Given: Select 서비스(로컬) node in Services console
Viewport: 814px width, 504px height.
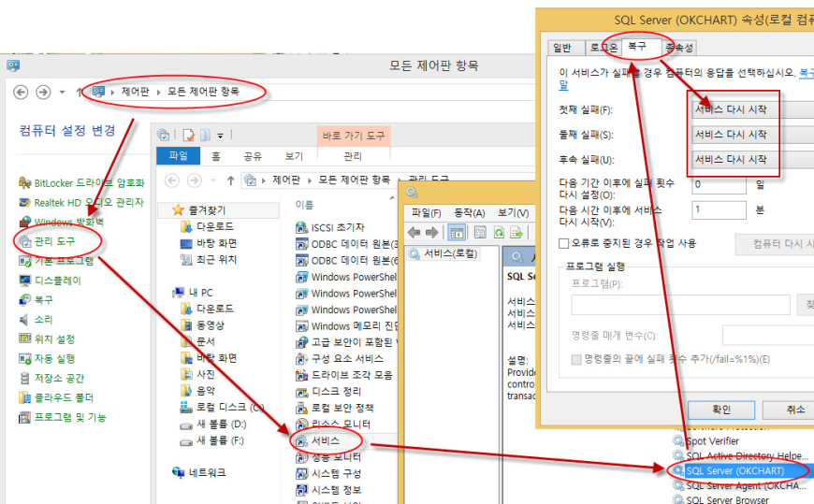Looking at the screenshot, I should pyautogui.click(x=443, y=253).
